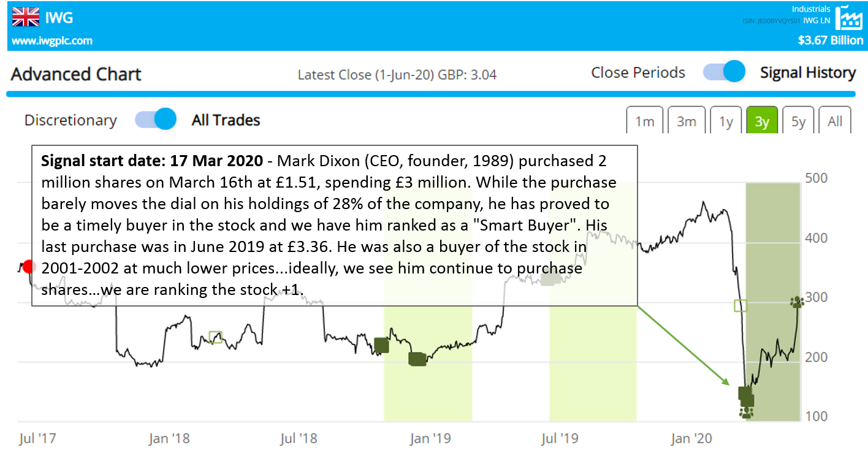Click the signal start date annotation box
Image resolution: width=868 pixels, height=466 pixels.
point(334,225)
